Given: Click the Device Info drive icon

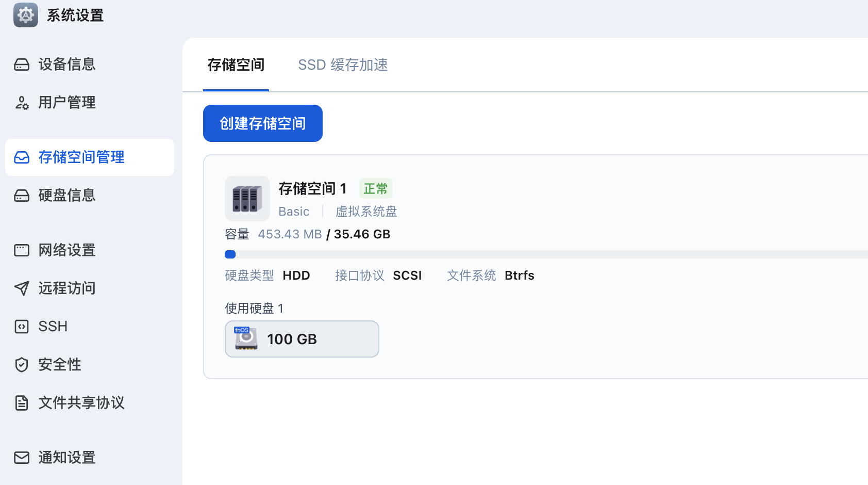Looking at the screenshot, I should pyautogui.click(x=22, y=64).
